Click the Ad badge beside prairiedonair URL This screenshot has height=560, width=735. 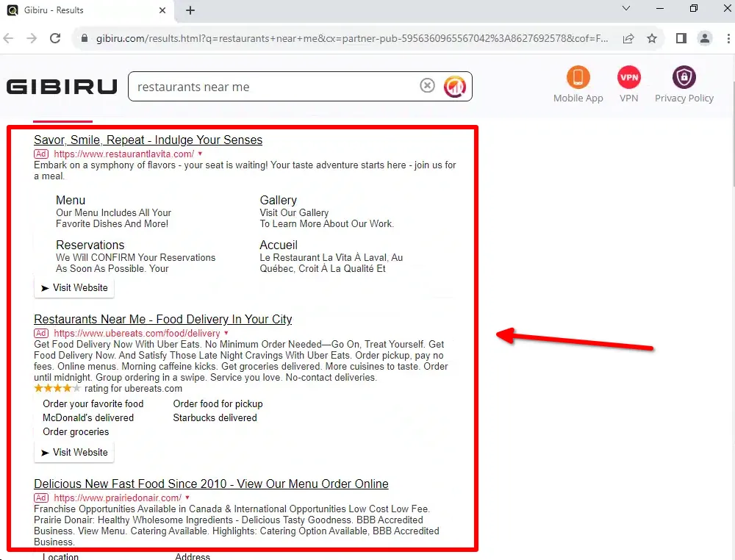pos(41,498)
